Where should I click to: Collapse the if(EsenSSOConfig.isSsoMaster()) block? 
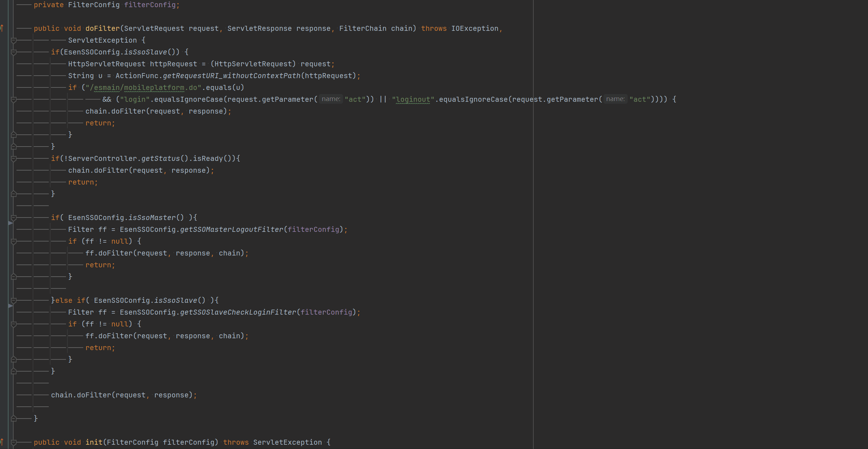(14, 218)
